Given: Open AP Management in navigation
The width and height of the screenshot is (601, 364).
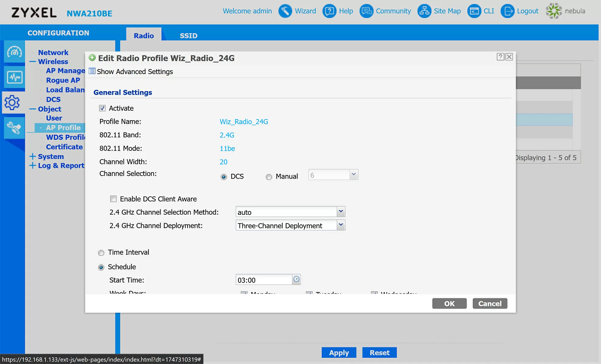Looking at the screenshot, I should click(65, 71).
